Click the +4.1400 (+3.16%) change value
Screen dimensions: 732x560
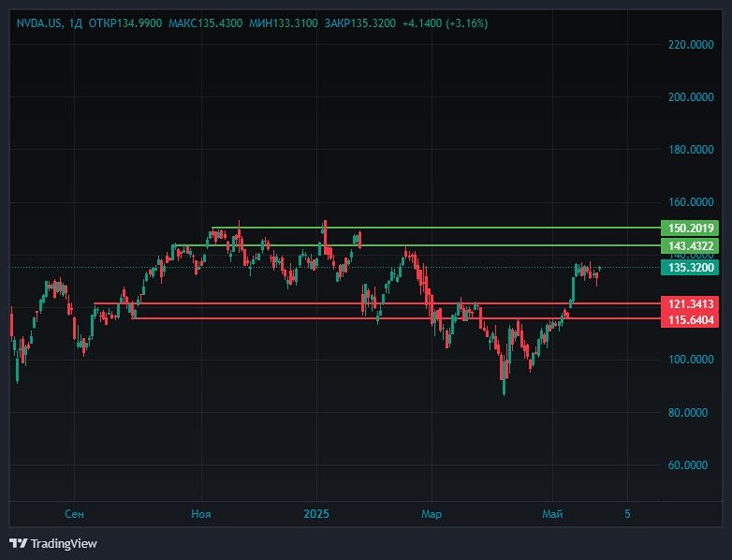point(445,22)
